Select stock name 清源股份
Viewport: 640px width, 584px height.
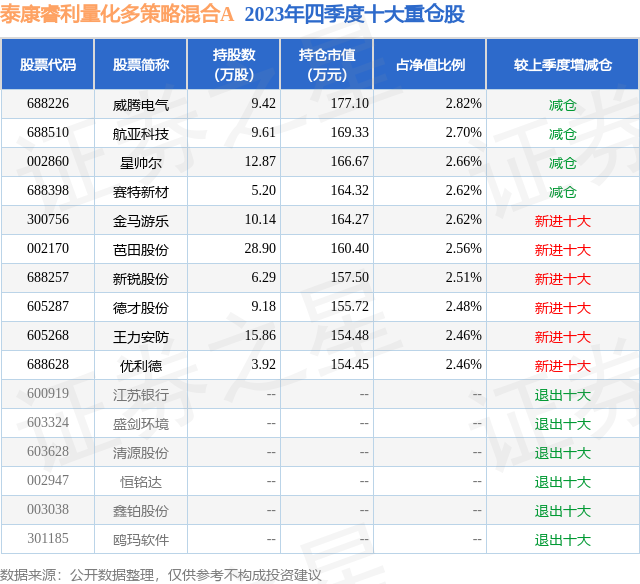(x=141, y=453)
